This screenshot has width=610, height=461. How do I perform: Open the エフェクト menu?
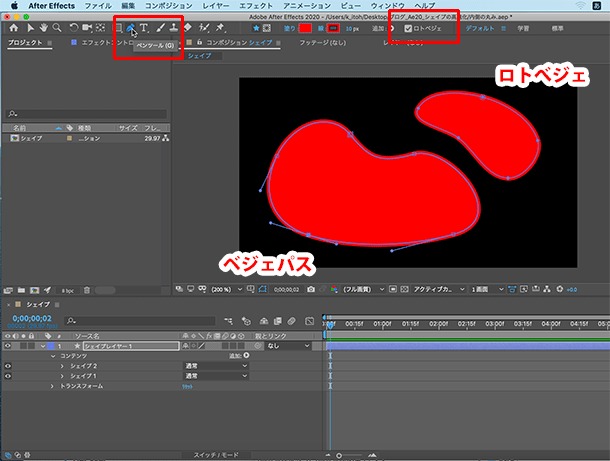point(256,5)
